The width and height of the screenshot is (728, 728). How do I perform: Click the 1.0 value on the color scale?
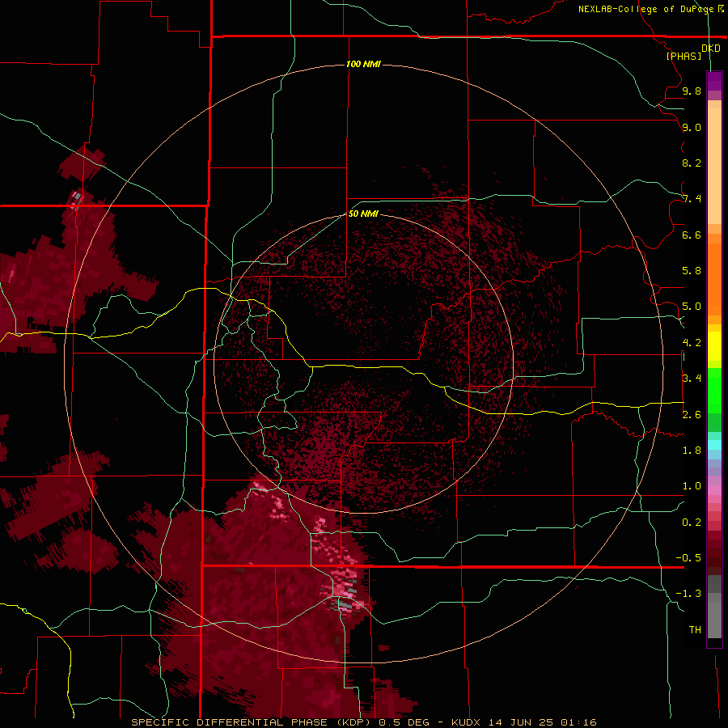point(692,486)
